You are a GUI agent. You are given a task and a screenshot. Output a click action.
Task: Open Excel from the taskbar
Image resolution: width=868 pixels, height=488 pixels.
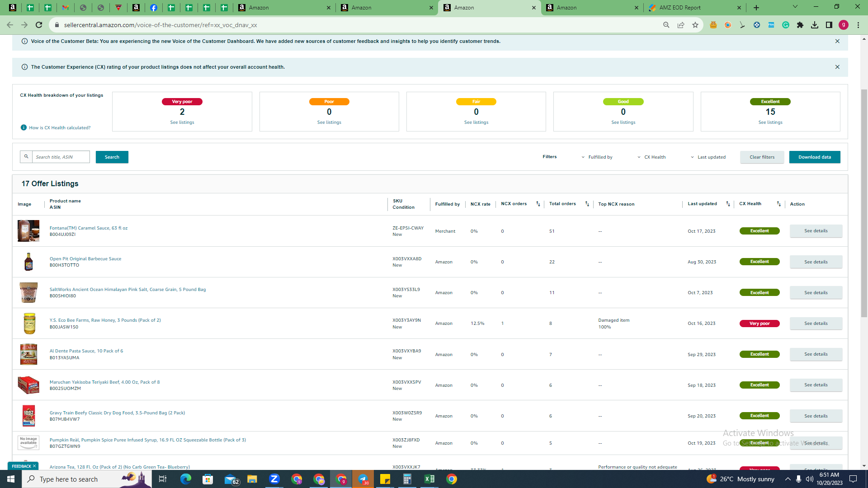click(429, 479)
